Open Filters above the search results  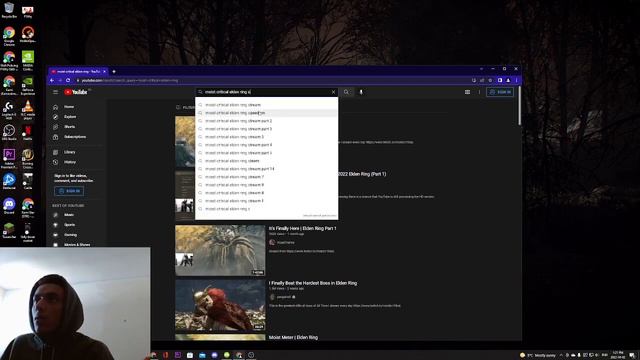185,107
